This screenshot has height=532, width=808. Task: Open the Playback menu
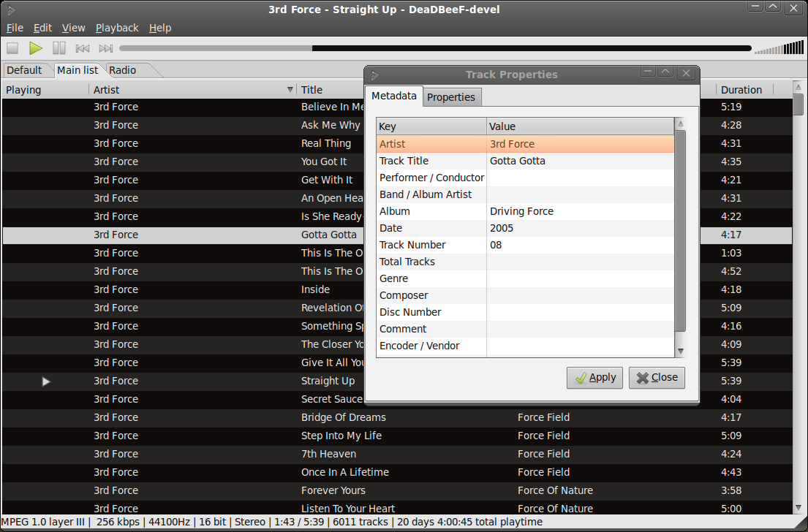(x=116, y=28)
